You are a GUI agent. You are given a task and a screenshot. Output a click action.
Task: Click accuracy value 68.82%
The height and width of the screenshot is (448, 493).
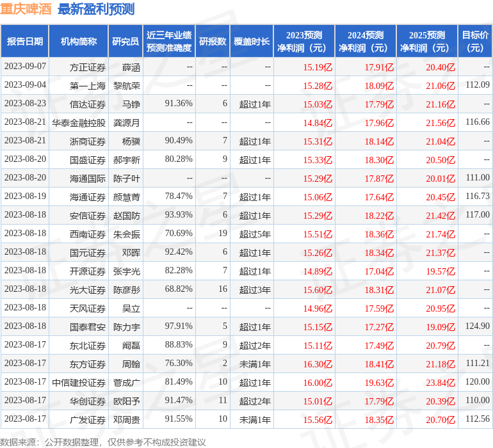coord(179,289)
